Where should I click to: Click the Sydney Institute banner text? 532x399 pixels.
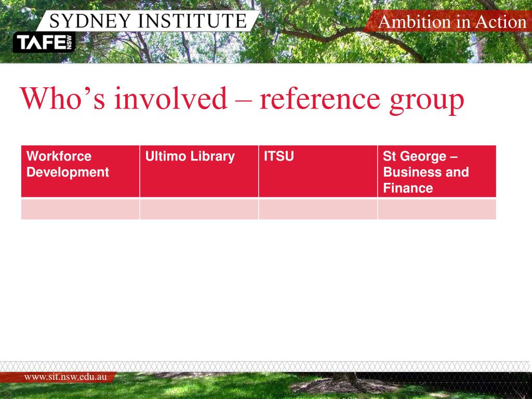[148, 21]
